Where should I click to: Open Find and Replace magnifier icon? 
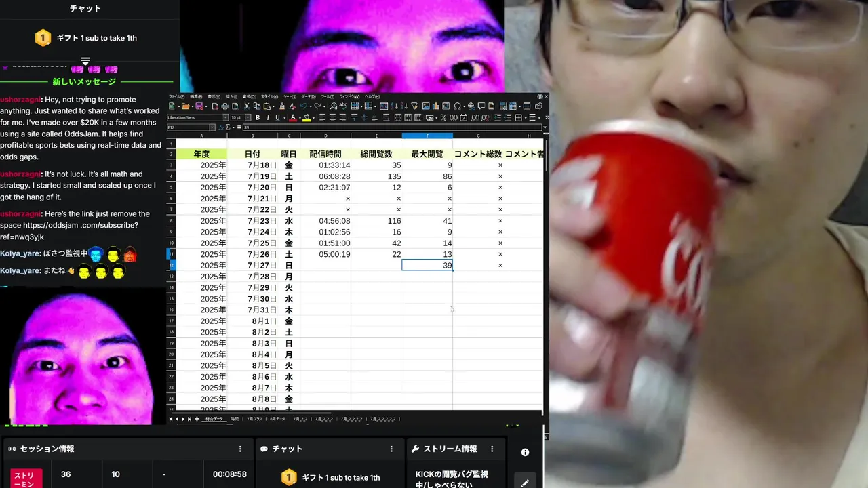coord(333,106)
